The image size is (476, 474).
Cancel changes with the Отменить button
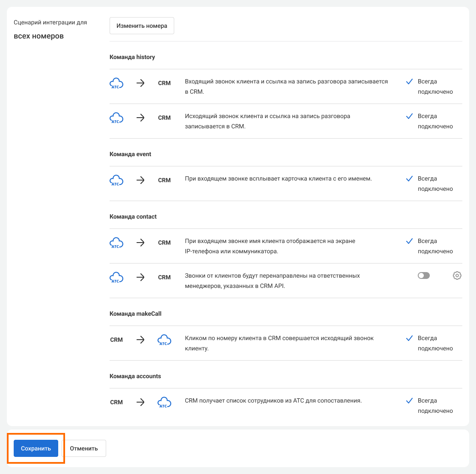[84, 448]
